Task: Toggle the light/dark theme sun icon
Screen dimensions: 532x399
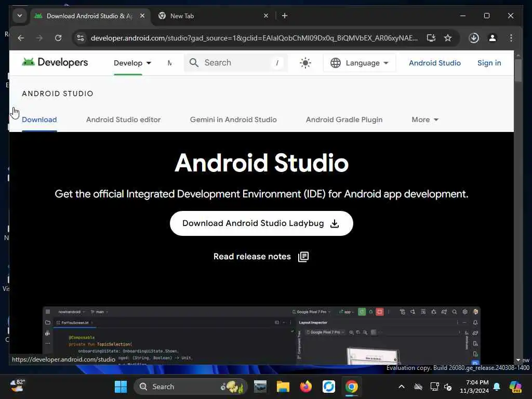Action: [x=305, y=63]
